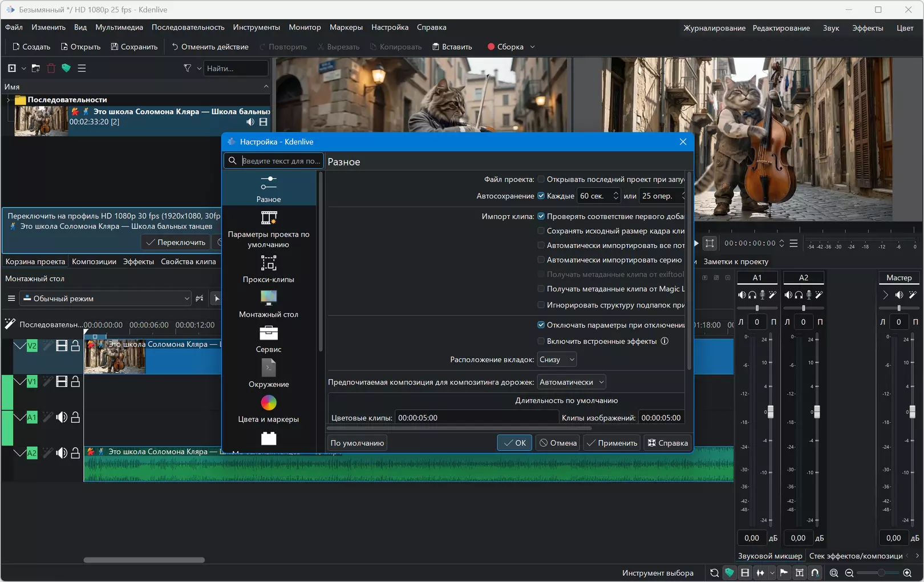
Task: Enable Игнорировать структуру подпапок checkbox
Action: pyautogui.click(x=541, y=305)
